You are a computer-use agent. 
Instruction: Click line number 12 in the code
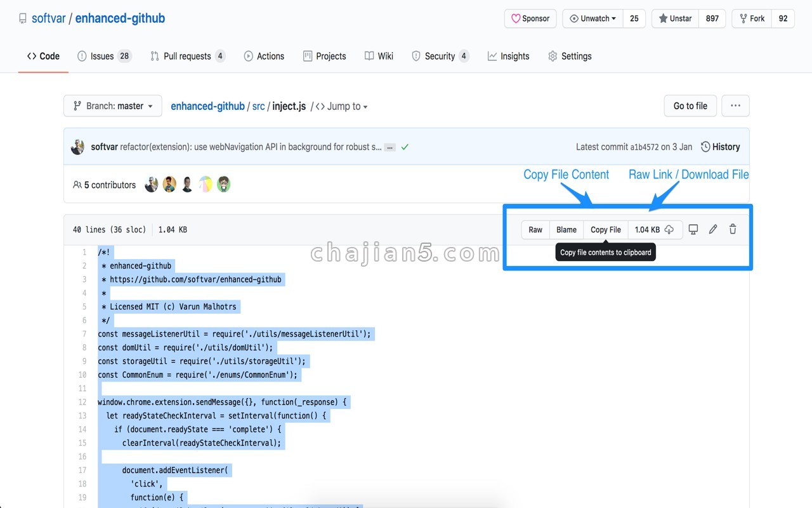point(82,402)
